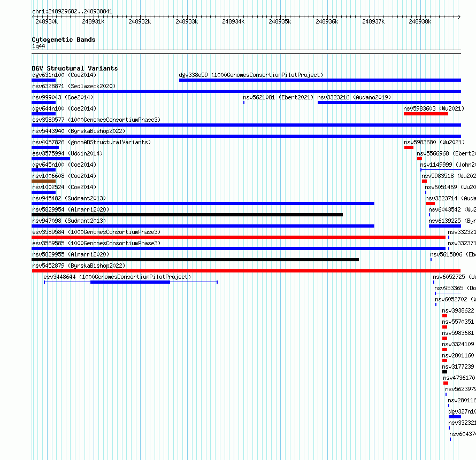Open nsv6139225 variant label
The height and width of the screenshot is (460, 476).
[452, 221]
